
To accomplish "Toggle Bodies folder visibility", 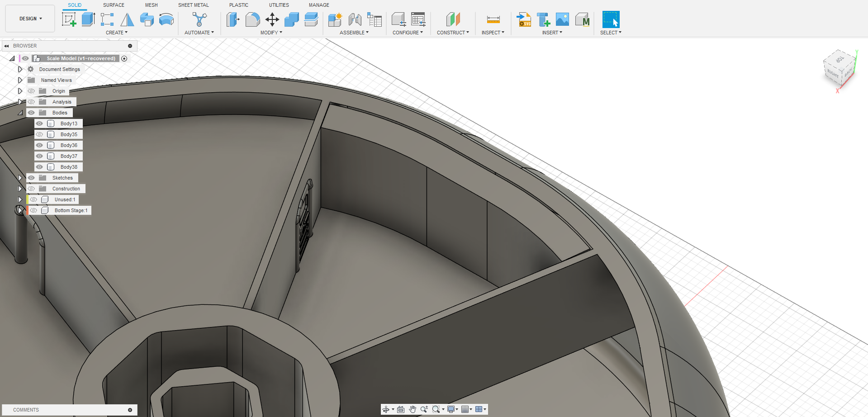I will click(31, 113).
